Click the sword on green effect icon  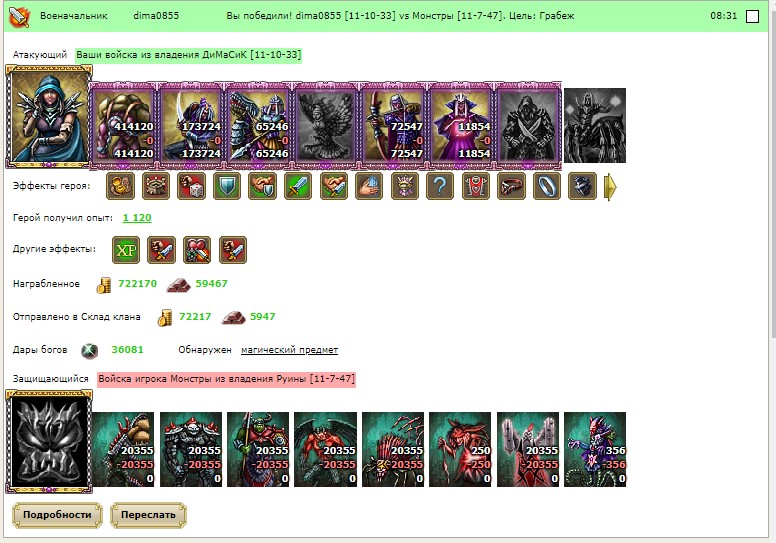(x=298, y=187)
